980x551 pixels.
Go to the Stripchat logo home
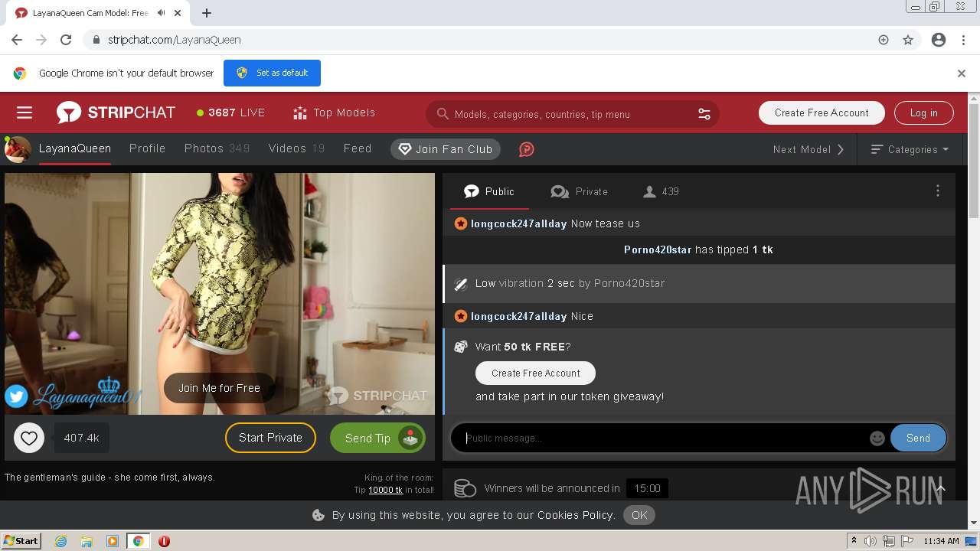[x=116, y=112]
